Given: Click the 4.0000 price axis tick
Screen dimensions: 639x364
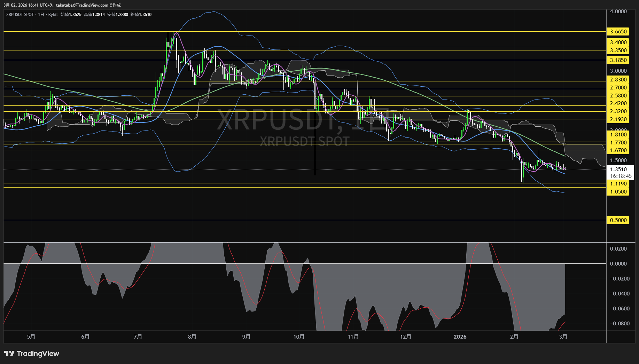Looking at the screenshot, I should pyautogui.click(x=618, y=11).
